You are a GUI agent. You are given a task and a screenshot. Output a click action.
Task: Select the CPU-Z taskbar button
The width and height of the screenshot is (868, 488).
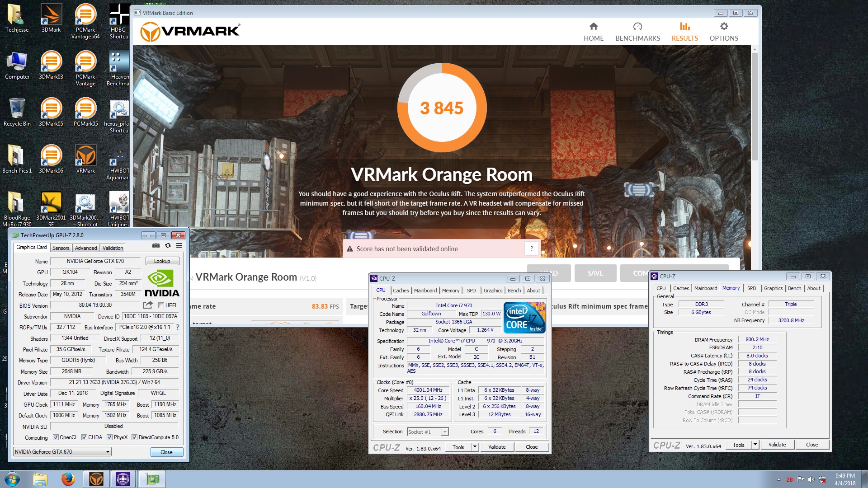[x=123, y=479]
